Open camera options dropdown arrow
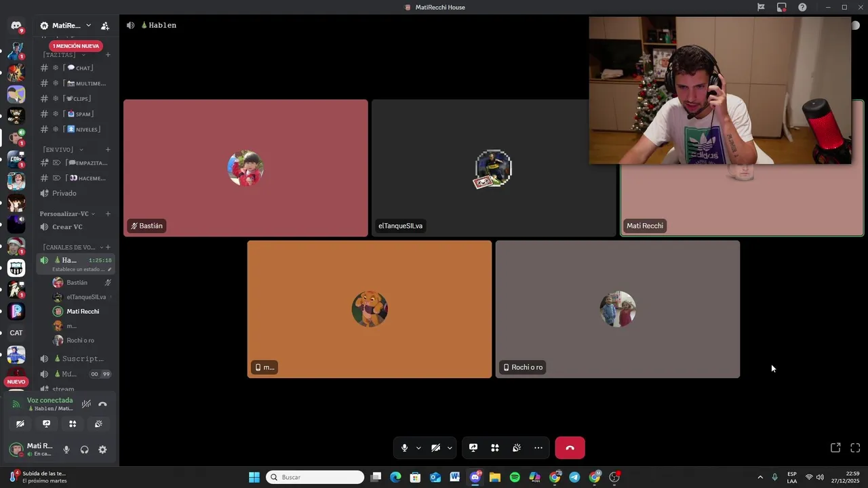The image size is (868, 488). point(450,448)
